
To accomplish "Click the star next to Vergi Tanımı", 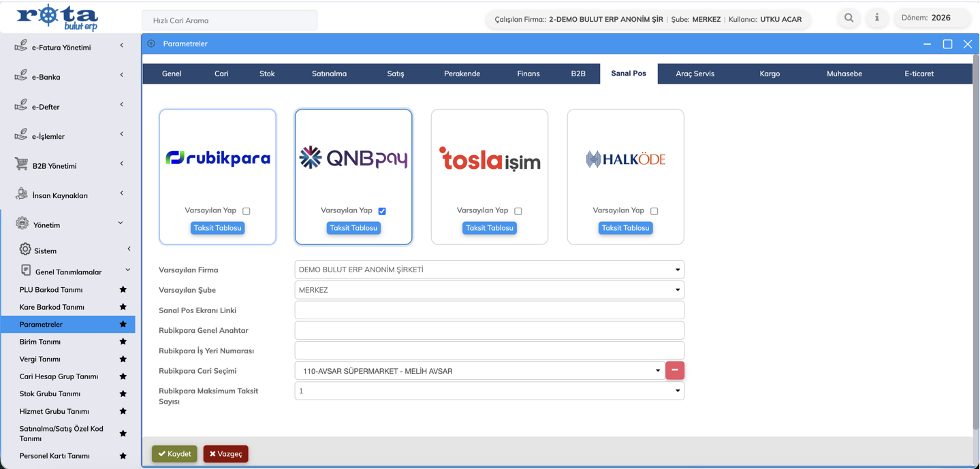I will 123,359.
